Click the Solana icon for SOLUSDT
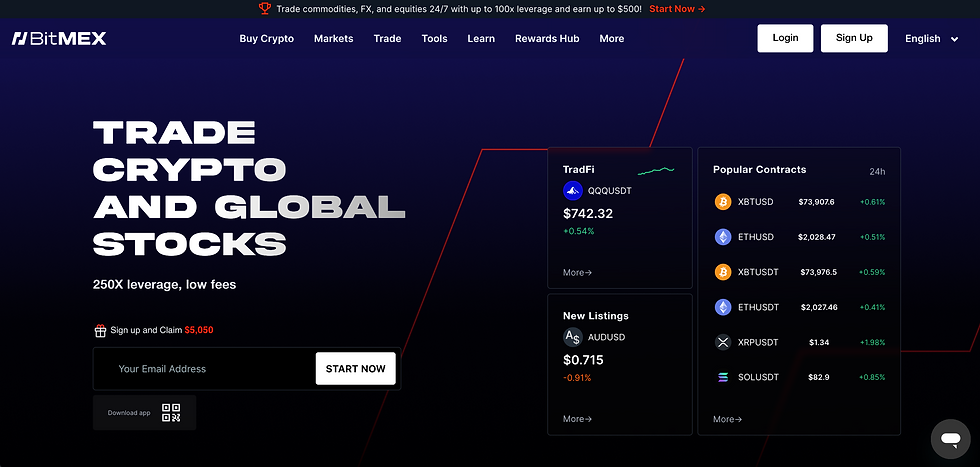Viewport: 980px width, 467px height. [723, 377]
